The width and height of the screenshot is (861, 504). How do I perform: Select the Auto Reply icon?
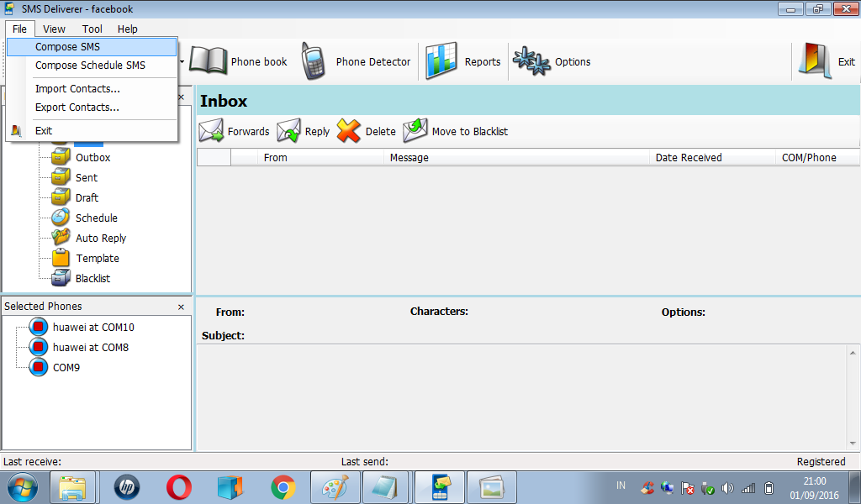coord(61,238)
